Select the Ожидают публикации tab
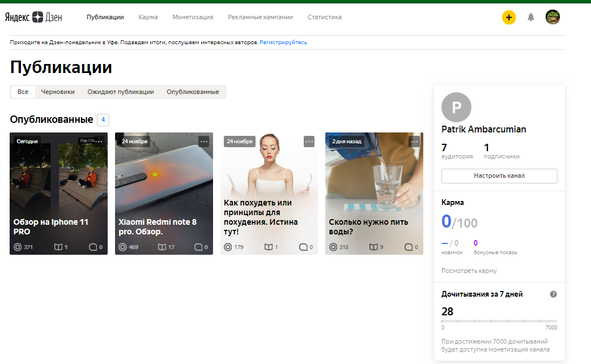 tap(121, 92)
